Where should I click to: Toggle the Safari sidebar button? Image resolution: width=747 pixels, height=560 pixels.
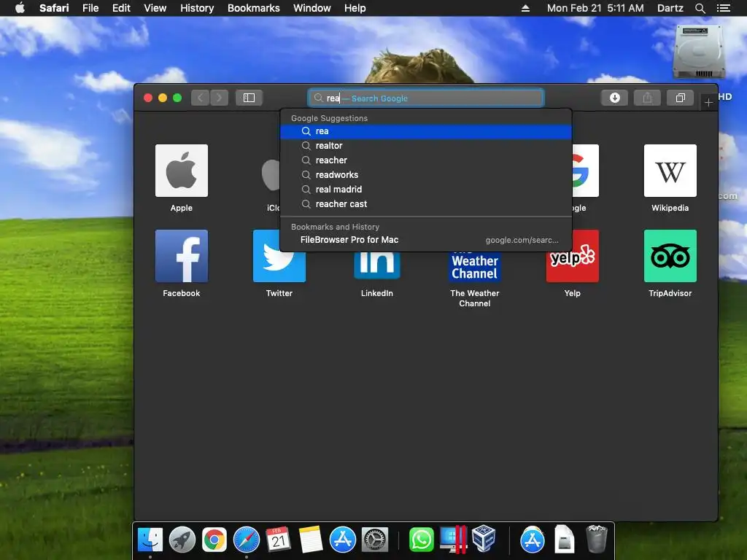[x=249, y=98]
